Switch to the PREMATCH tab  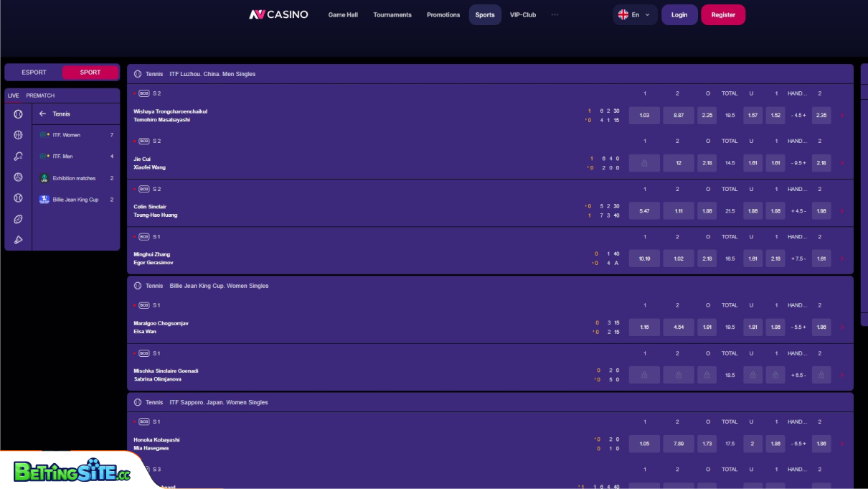tap(40, 96)
